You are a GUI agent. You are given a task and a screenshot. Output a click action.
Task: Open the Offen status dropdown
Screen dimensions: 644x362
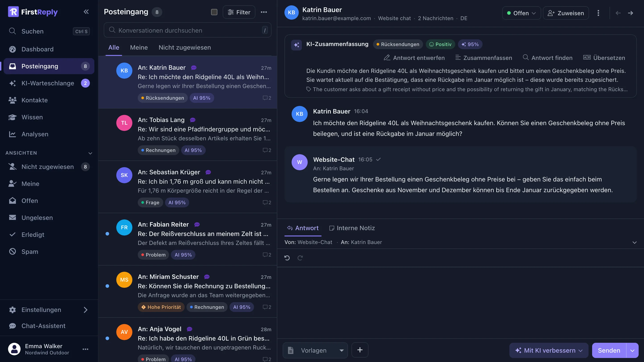(x=521, y=13)
